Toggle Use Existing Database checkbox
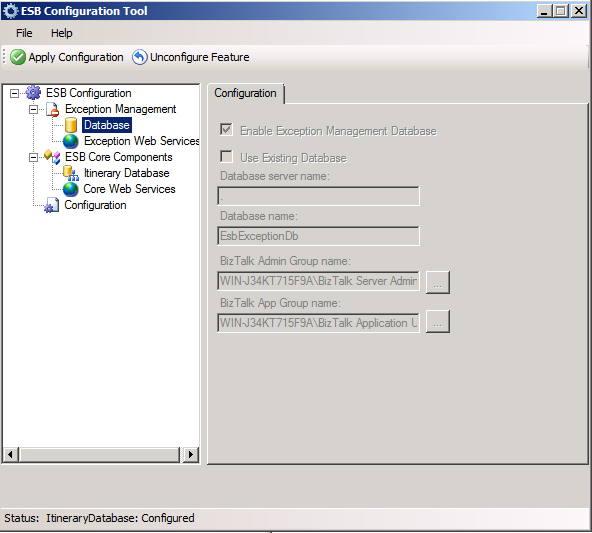The width and height of the screenshot is (592, 533). (x=226, y=156)
